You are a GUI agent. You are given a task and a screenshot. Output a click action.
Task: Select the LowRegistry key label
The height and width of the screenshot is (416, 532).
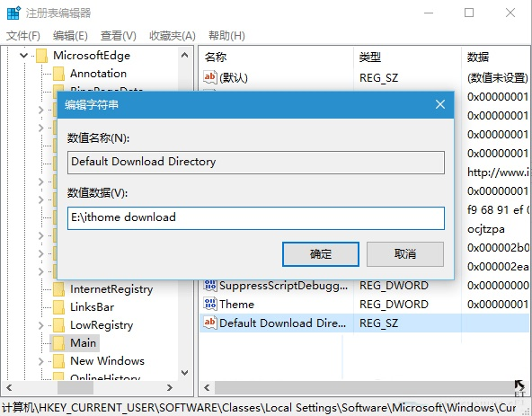(102, 325)
